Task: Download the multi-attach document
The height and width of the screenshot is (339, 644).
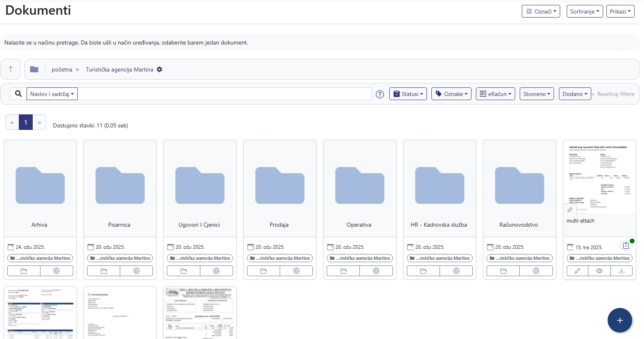Action: pyautogui.click(x=621, y=271)
